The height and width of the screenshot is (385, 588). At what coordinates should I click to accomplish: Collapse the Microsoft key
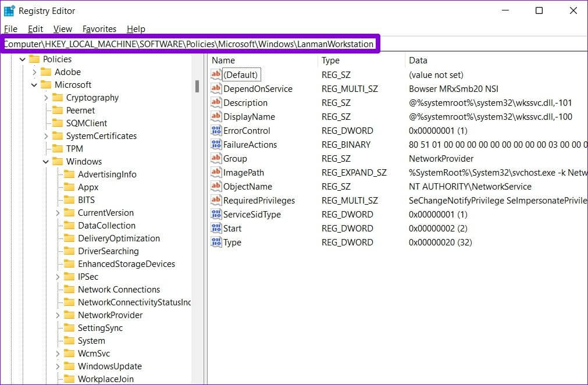point(34,85)
